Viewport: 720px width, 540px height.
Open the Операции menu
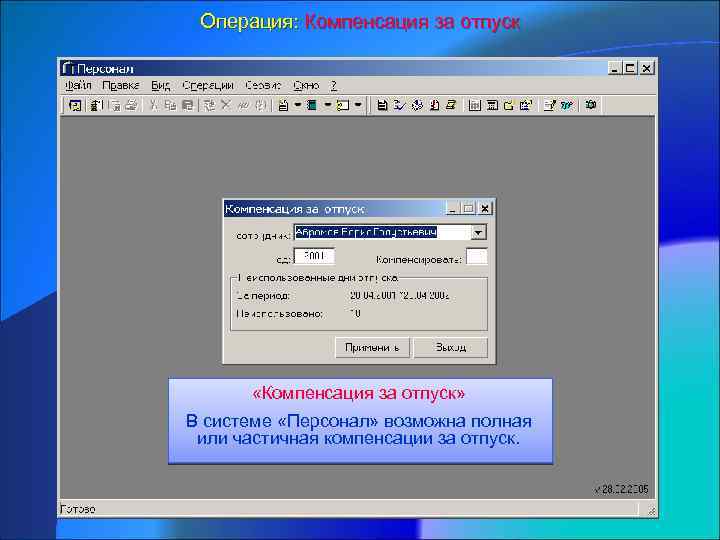(208, 85)
